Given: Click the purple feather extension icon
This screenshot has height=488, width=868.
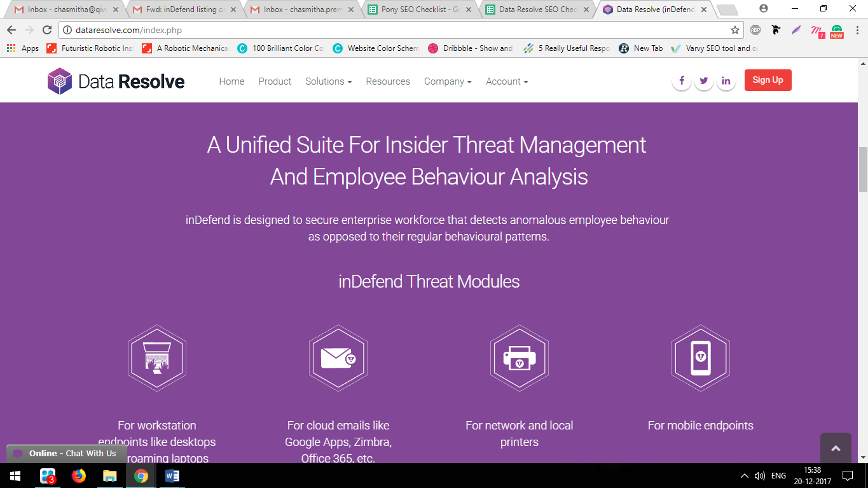Looking at the screenshot, I should (796, 30).
